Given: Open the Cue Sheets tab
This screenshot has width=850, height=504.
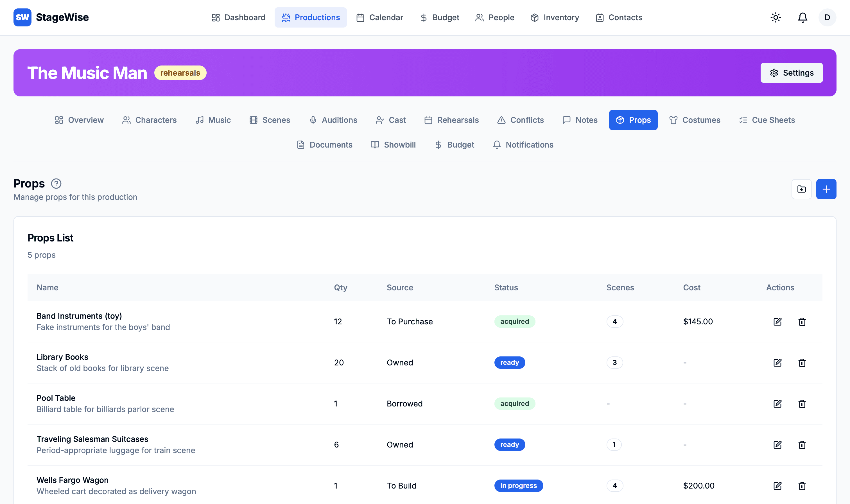Looking at the screenshot, I should tap(767, 120).
